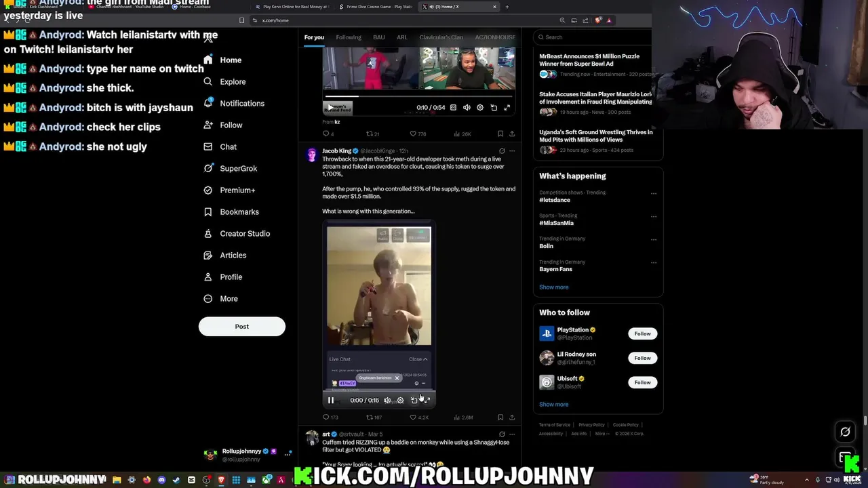Click the Premium+ checkmark badge icon
The image size is (868, 488).
point(208,190)
